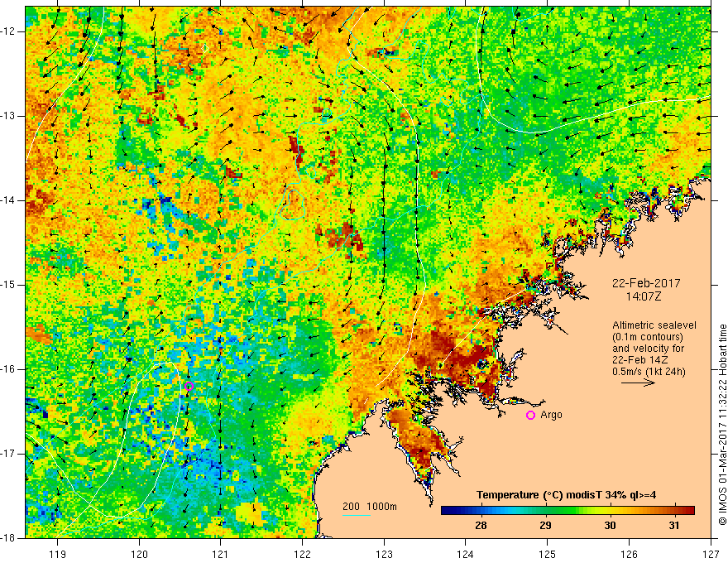Viewport: 728px width, 563px height.
Task: Click the 120 longitude axis label
Action: click(139, 554)
